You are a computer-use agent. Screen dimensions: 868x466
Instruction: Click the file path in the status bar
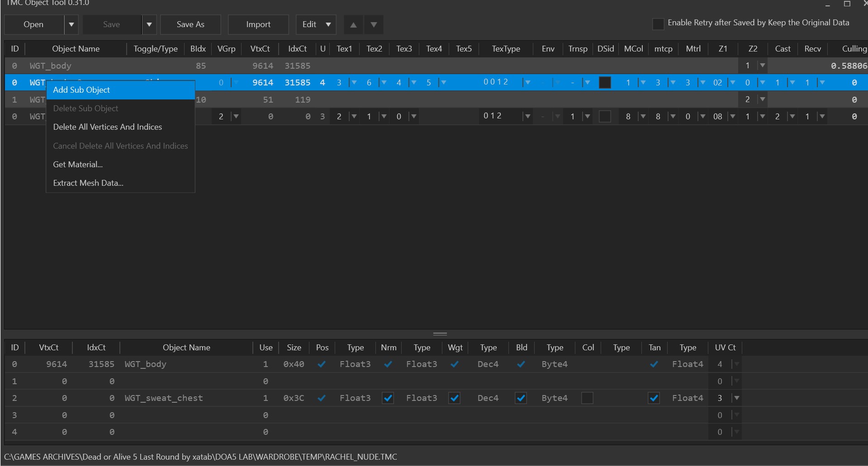coord(200,457)
